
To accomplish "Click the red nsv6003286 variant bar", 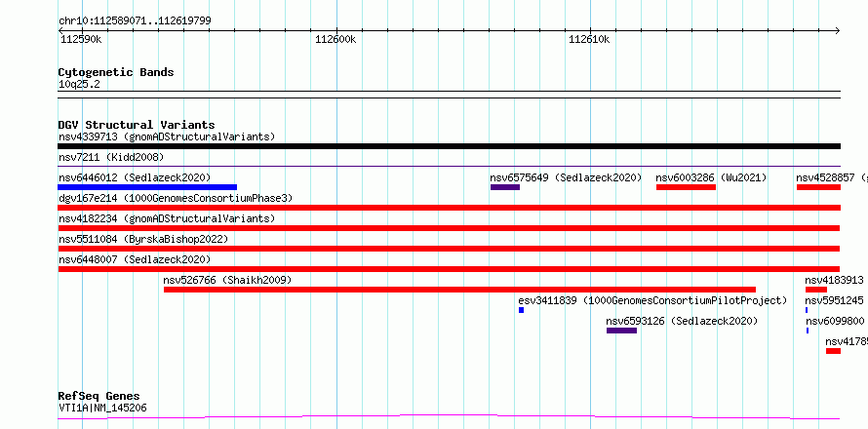I will 686,187.
